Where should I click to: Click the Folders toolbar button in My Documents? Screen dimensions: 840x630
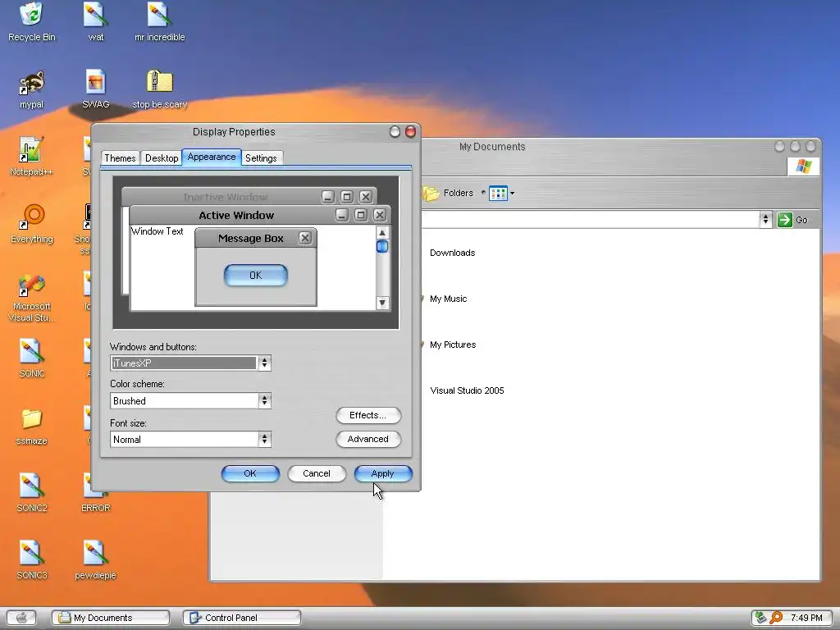(x=449, y=193)
